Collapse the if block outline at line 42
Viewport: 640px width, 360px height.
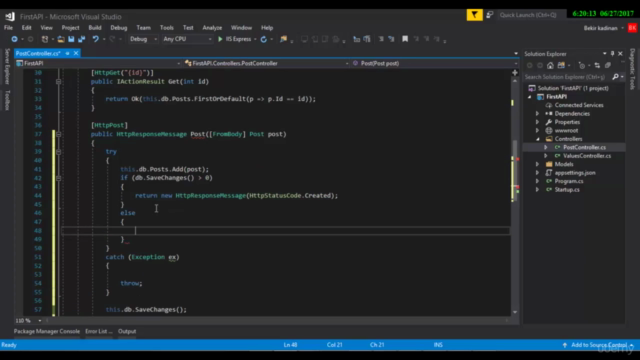(x=58, y=178)
